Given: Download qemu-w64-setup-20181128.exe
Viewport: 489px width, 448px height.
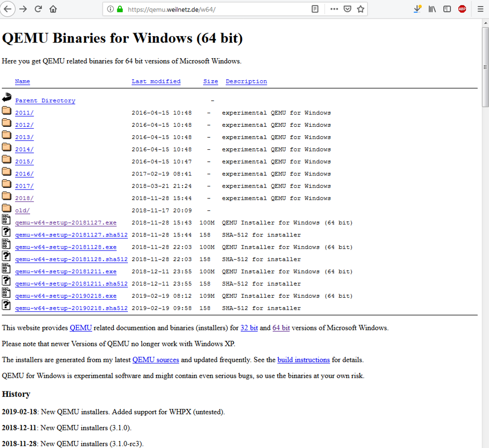Looking at the screenshot, I should pyautogui.click(x=66, y=247).
